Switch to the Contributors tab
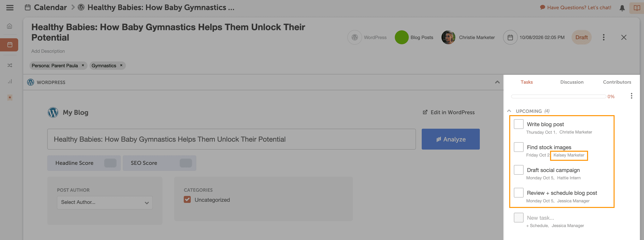This screenshot has height=240, width=644. 617,82
